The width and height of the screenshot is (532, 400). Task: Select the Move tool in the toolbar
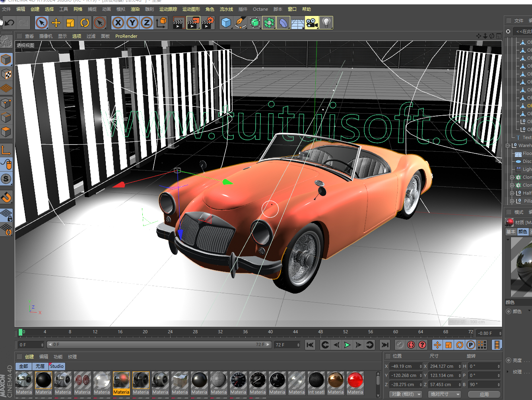point(56,23)
